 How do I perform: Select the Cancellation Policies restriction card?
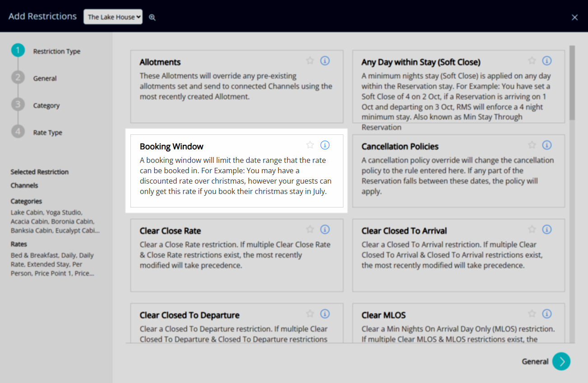point(458,176)
